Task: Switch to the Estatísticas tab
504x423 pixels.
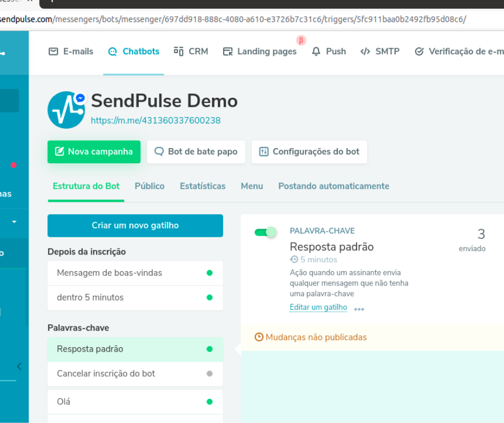Action: [203, 186]
